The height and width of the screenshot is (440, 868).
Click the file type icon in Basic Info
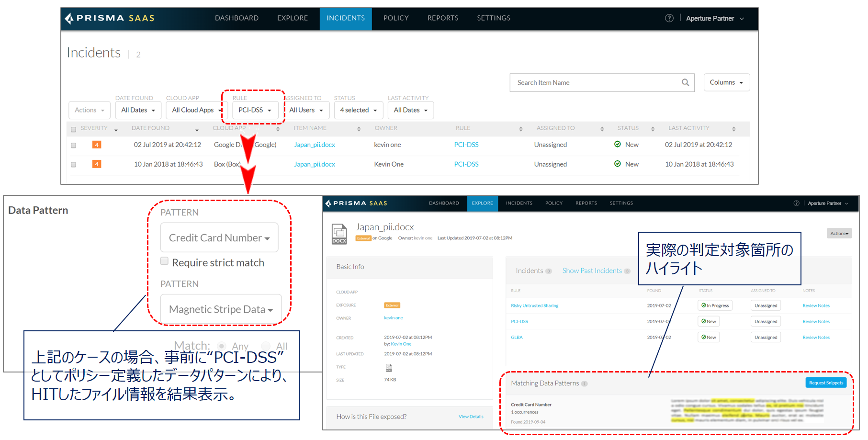tap(389, 368)
